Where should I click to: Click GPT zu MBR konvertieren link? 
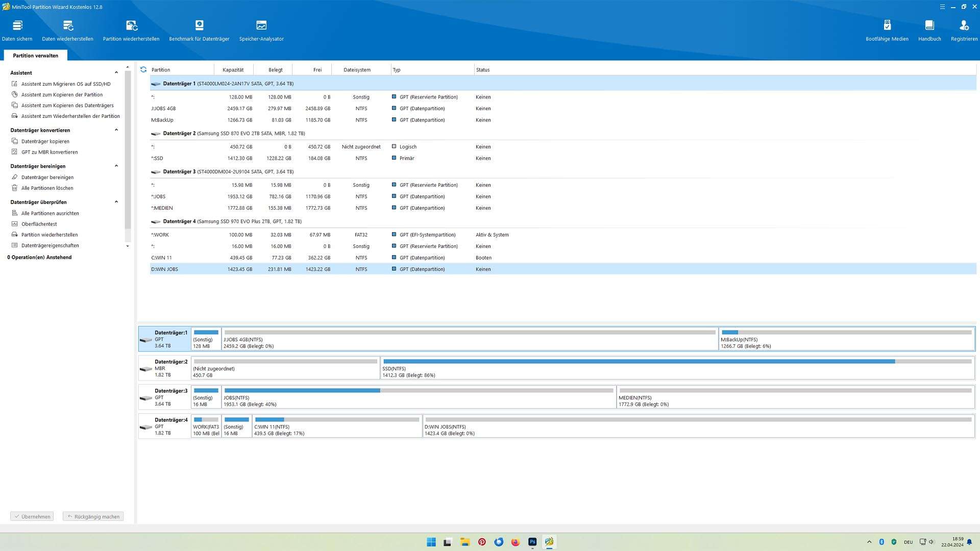[50, 152]
